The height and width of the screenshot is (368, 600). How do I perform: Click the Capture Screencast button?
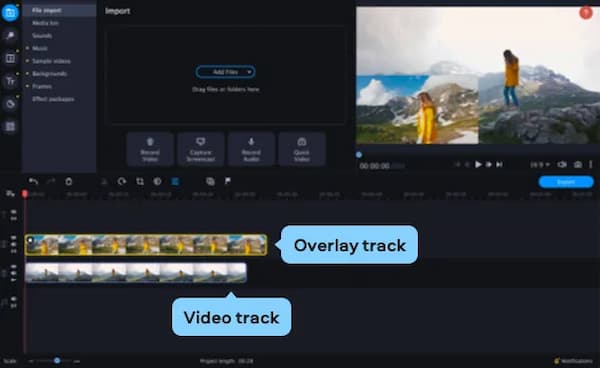[201, 149]
